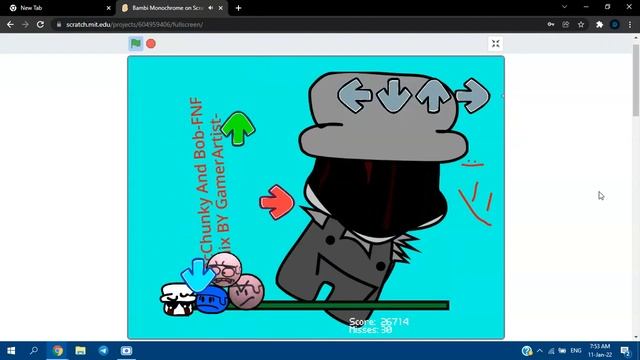Click the red stop button
The height and width of the screenshot is (360, 640).
click(x=151, y=44)
